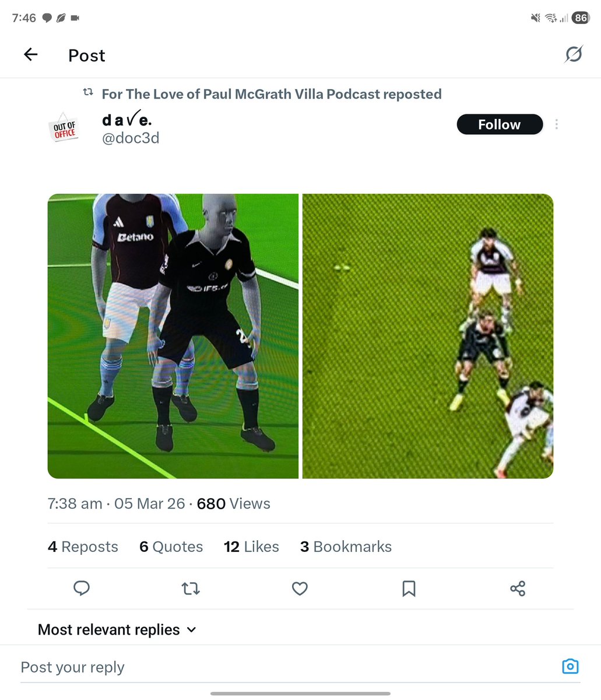This screenshot has width=601, height=700.
Task: Like the post with heart icon
Action: [300, 589]
